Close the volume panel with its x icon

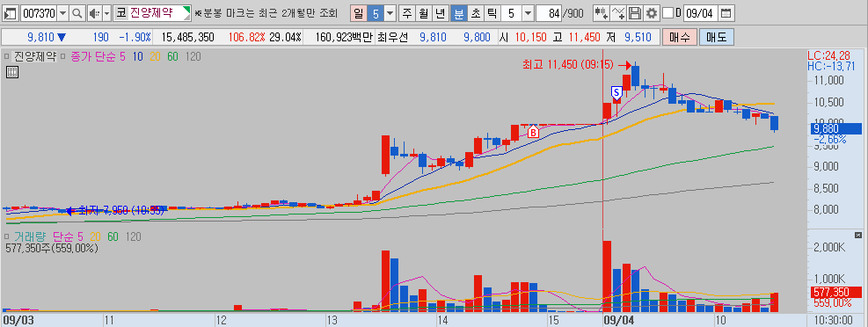[858, 236]
